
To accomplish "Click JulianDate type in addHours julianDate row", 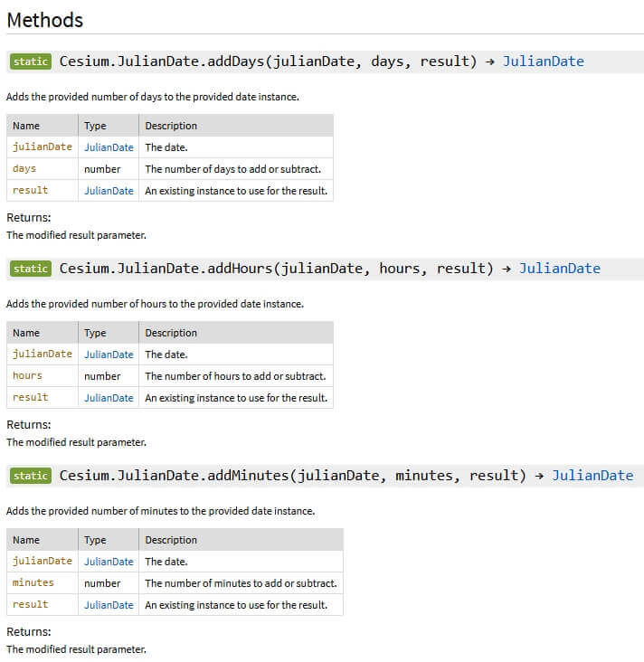I will point(109,355).
